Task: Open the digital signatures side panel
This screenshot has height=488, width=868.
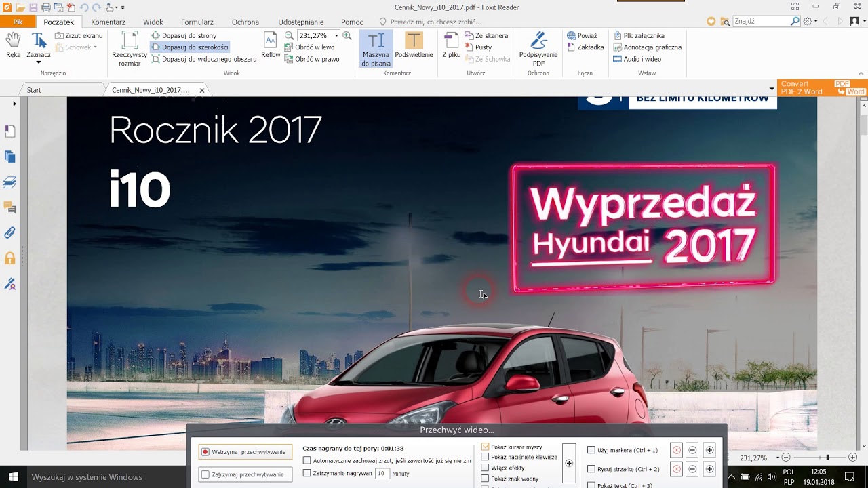Action: click(10, 284)
